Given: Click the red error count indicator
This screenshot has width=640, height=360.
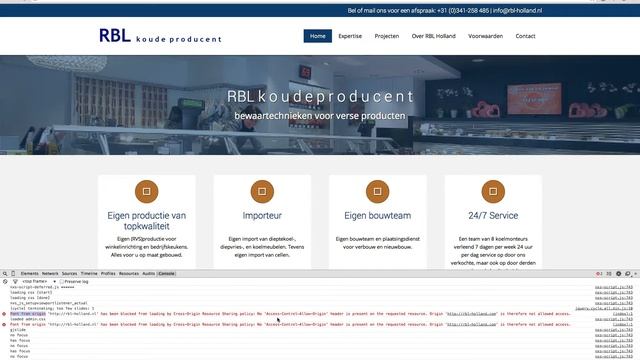Looking at the screenshot, I should (599, 274).
